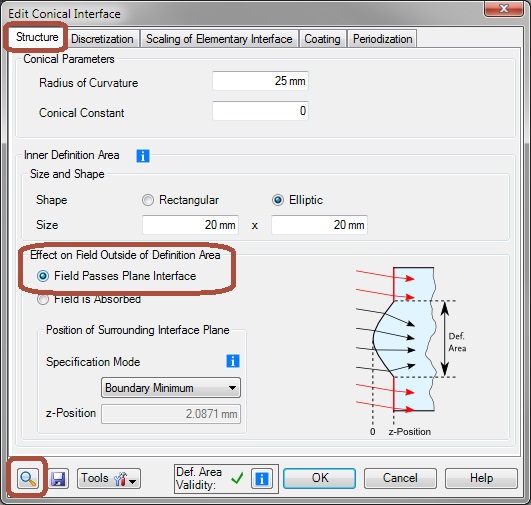Open the Periodization tab
531x505 pixels.
(382, 39)
